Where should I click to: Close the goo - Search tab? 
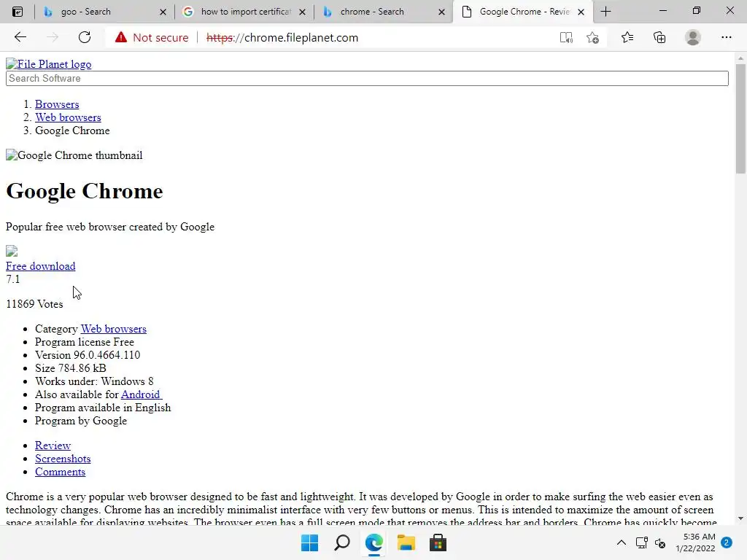click(x=163, y=12)
